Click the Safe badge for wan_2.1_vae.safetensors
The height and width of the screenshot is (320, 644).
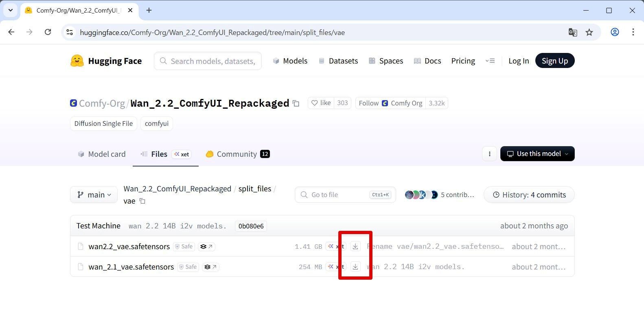click(x=188, y=267)
